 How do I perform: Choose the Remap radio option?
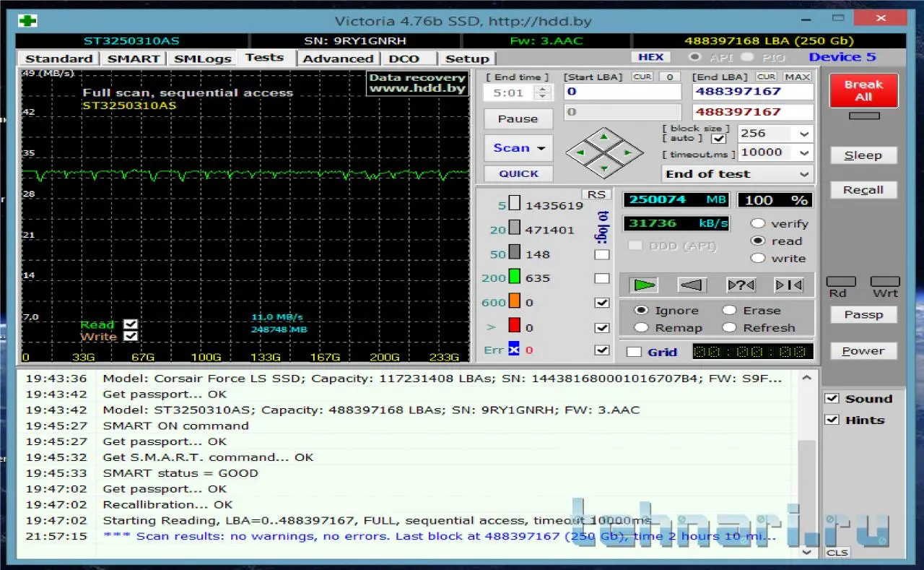pos(641,328)
